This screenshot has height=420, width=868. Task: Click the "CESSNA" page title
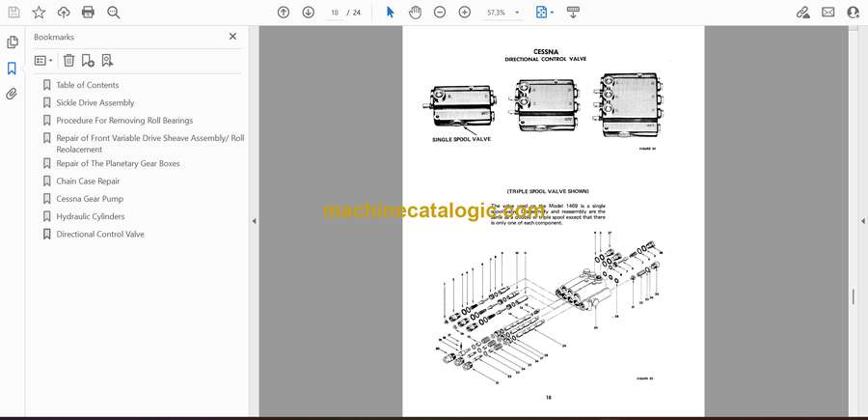(545, 51)
